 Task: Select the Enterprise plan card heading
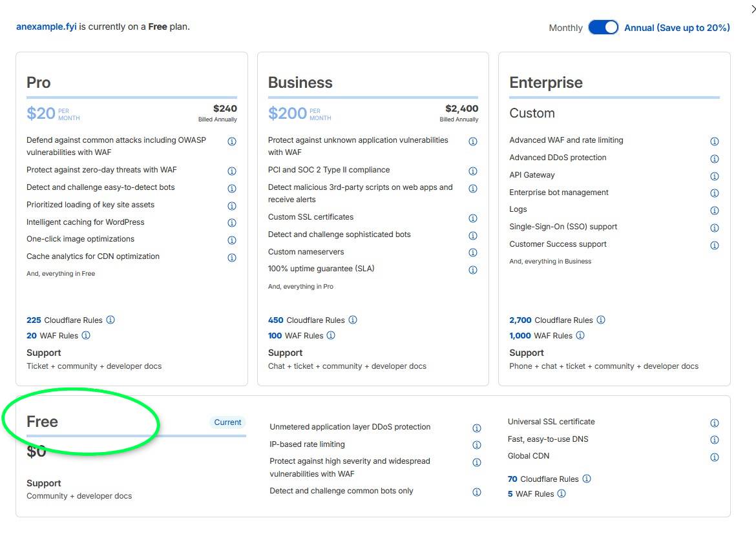(546, 83)
